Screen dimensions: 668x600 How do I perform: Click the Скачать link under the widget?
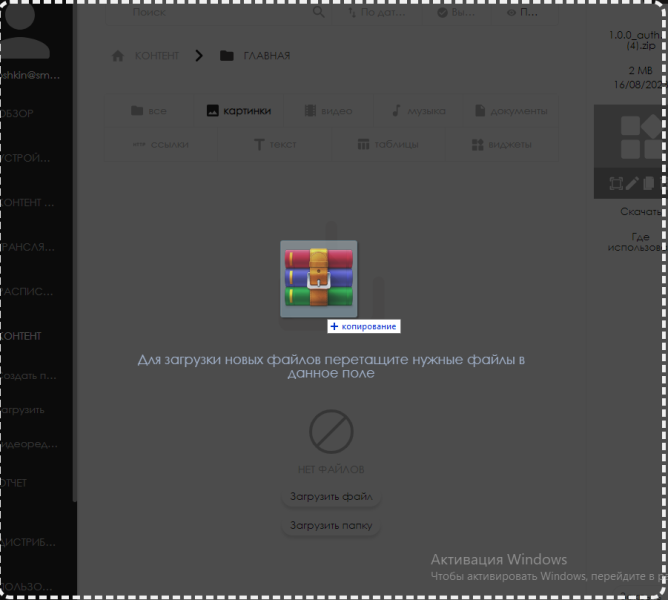(x=640, y=212)
